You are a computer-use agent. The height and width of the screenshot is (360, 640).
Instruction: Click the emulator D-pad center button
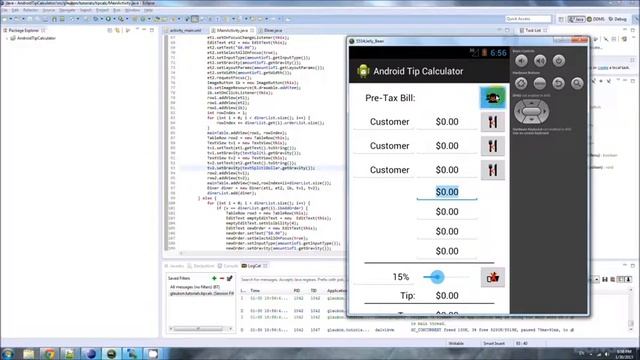click(531, 111)
